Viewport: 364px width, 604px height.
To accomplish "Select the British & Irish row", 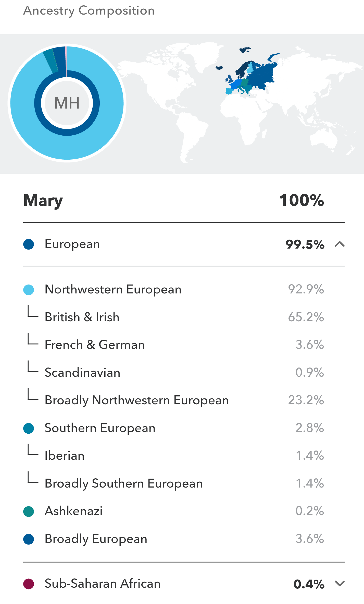I will (x=82, y=317).
